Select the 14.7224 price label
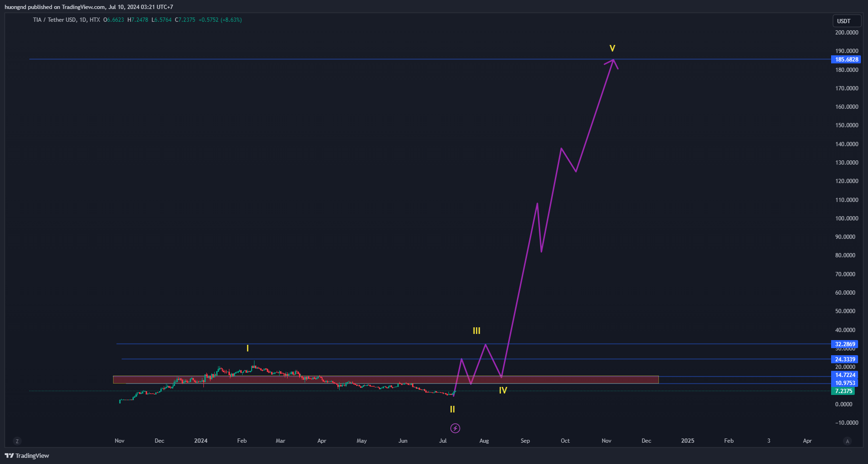The image size is (868, 464). pyautogui.click(x=845, y=375)
